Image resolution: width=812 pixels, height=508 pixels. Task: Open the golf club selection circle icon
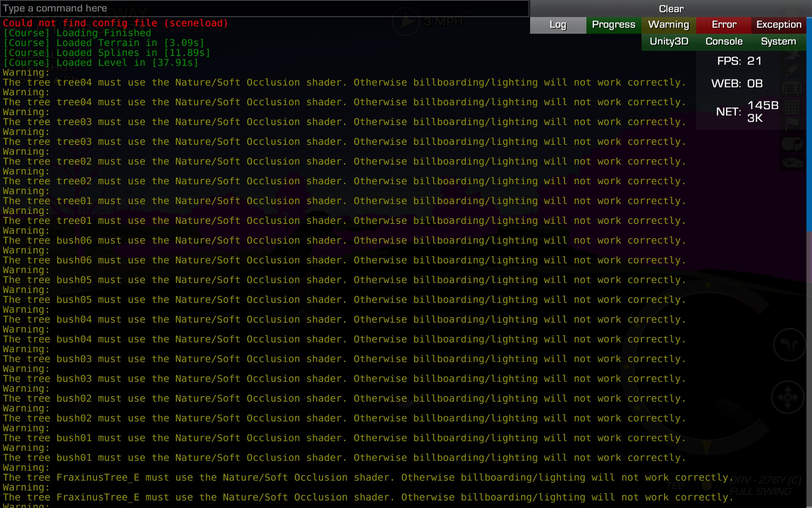(789, 345)
